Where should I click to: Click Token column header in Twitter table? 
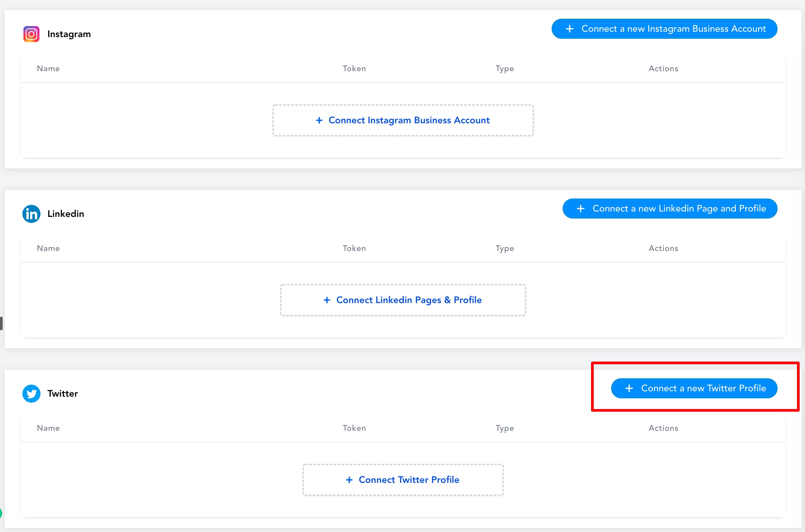tap(354, 428)
